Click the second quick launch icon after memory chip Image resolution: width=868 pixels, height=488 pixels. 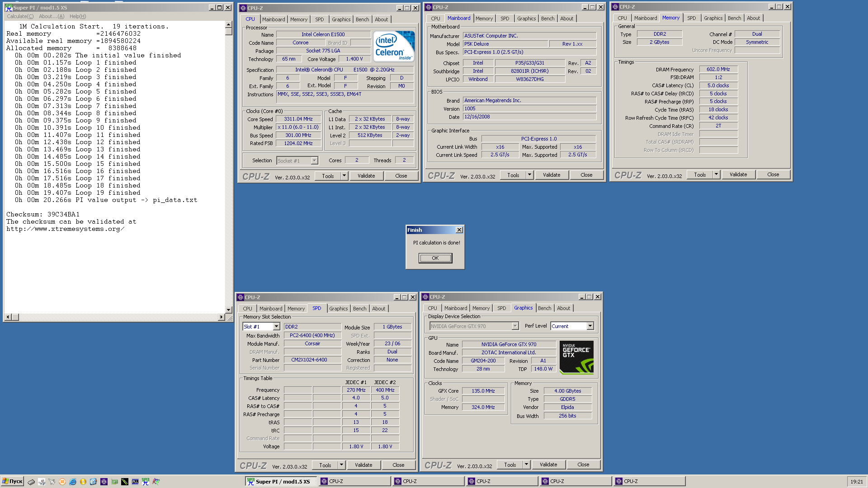click(42, 482)
